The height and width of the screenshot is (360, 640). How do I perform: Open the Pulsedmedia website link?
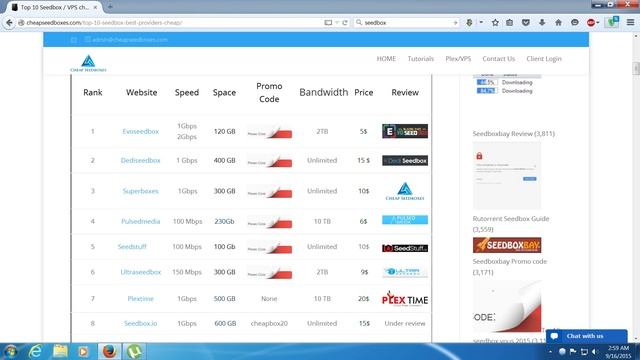(x=140, y=221)
